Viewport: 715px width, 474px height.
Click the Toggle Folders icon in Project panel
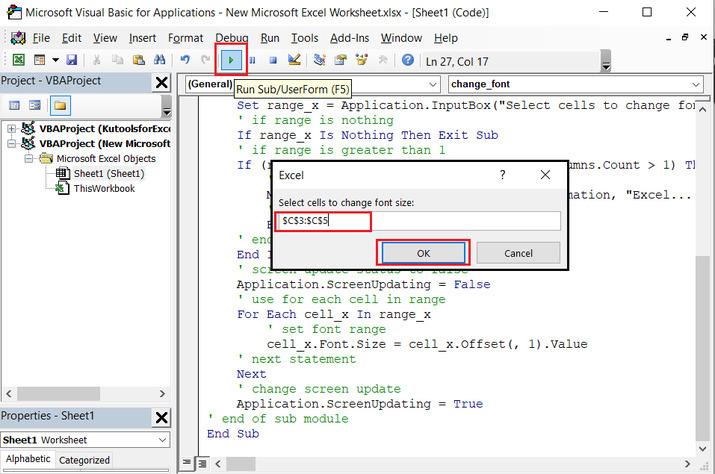coord(60,106)
